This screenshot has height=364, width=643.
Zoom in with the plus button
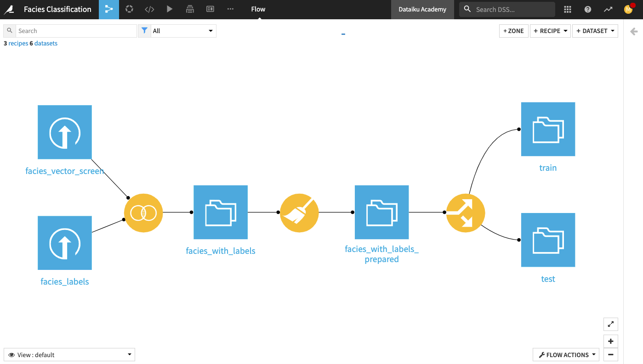pos(610,341)
